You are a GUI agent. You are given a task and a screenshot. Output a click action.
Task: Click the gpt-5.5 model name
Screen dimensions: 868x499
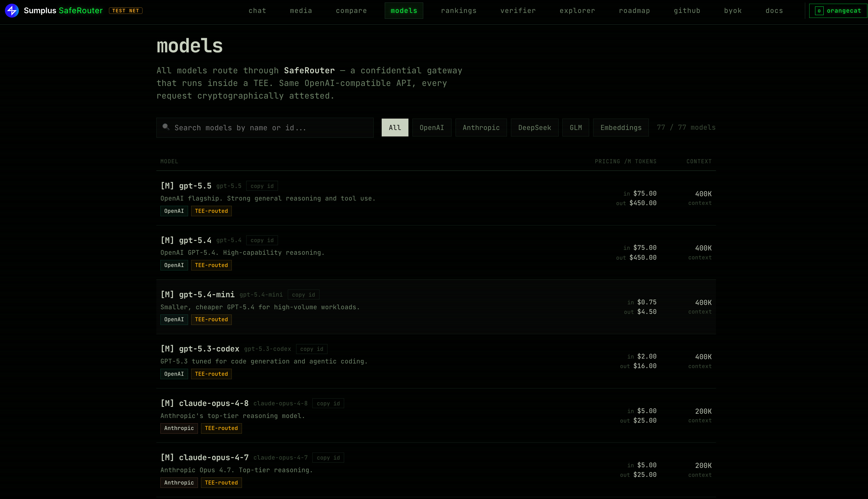[x=195, y=186]
